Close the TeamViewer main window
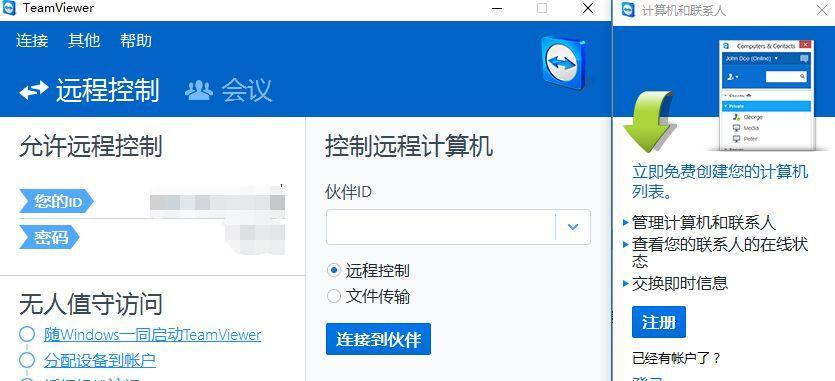The width and height of the screenshot is (835, 381). pos(588,8)
